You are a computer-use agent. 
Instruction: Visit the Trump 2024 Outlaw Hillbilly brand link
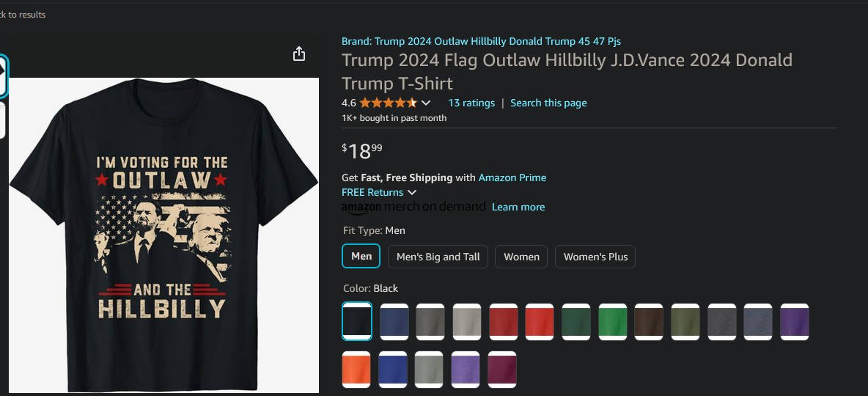481,42
